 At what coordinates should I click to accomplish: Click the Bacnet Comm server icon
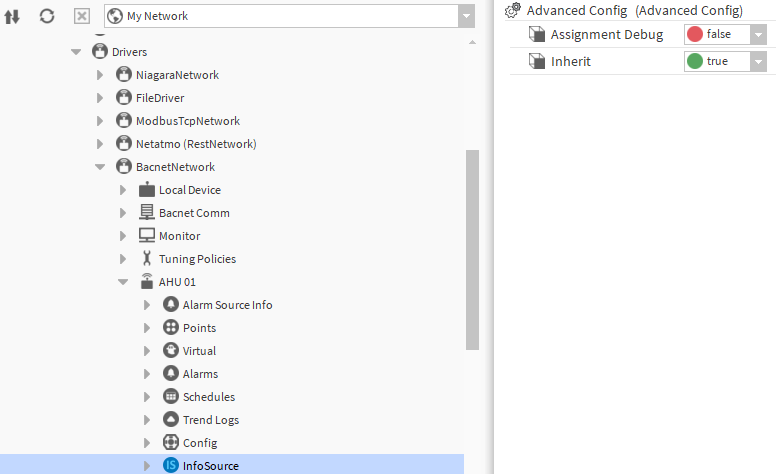147,213
